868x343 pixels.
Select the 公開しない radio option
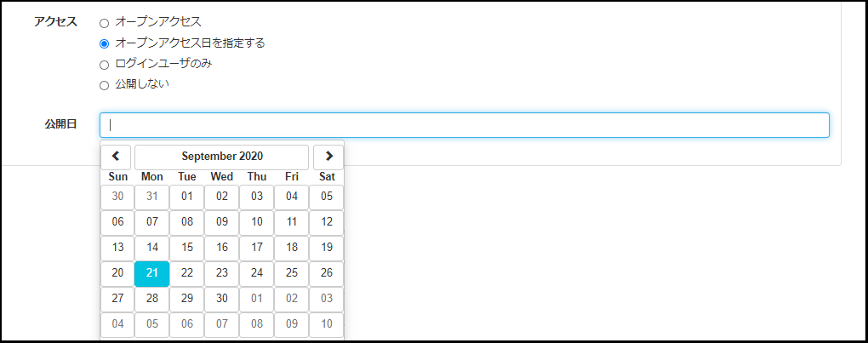[x=105, y=85]
